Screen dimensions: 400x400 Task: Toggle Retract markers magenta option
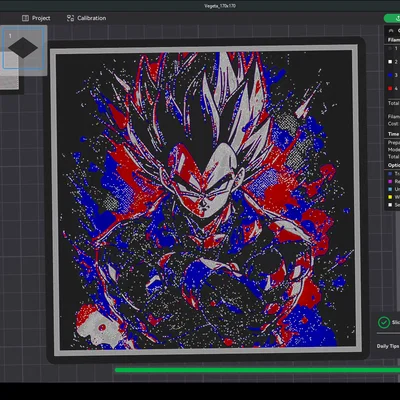tap(390, 181)
